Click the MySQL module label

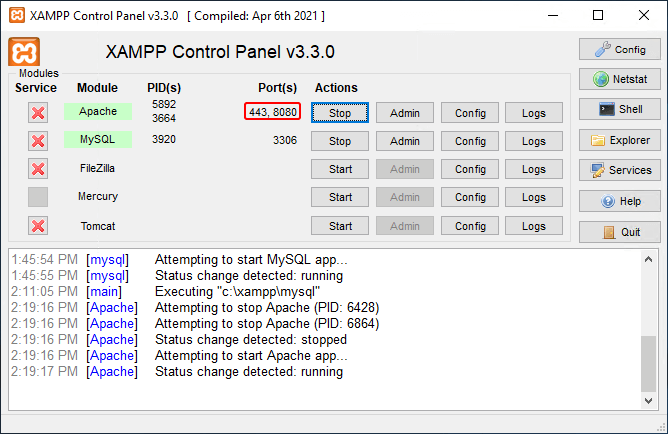click(98, 140)
